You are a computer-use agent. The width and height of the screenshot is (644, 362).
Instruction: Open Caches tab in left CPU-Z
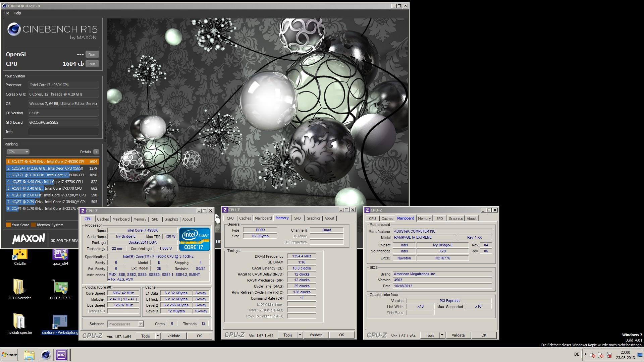103,219
